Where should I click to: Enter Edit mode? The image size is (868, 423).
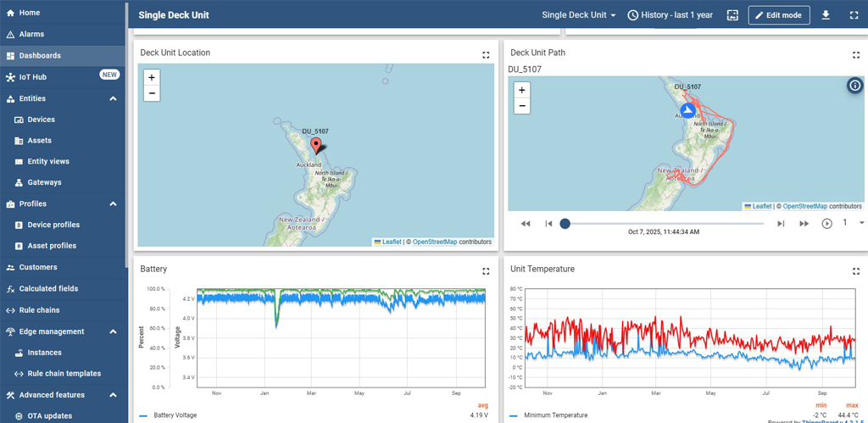(x=779, y=15)
